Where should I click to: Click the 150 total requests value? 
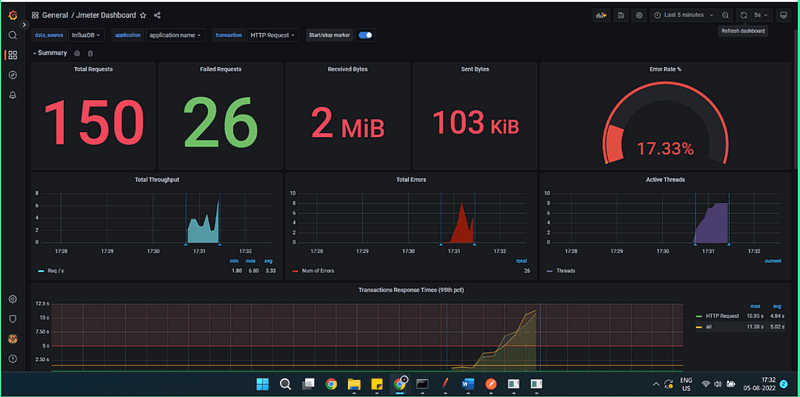point(93,121)
